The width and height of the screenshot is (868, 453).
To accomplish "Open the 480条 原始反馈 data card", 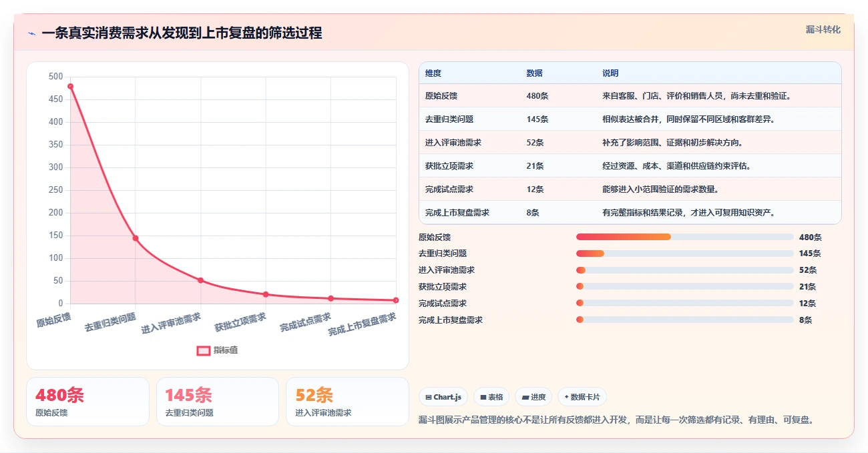I will click(x=87, y=402).
